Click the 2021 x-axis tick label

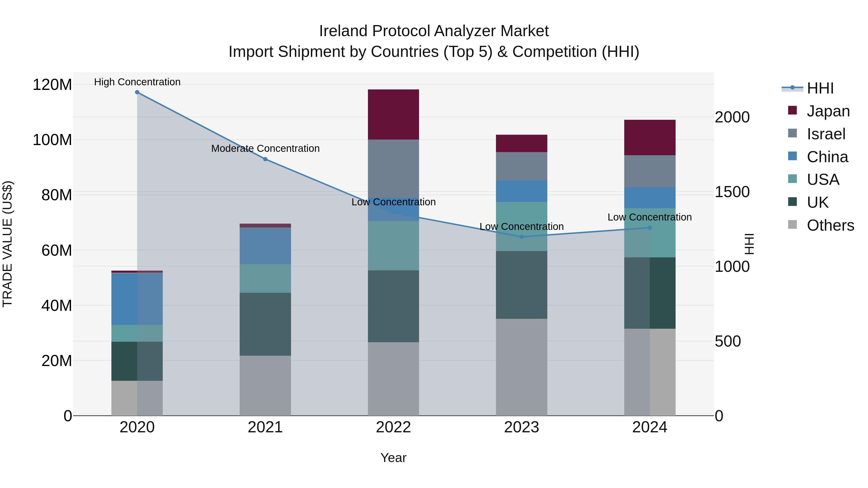click(x=265, y=427)
